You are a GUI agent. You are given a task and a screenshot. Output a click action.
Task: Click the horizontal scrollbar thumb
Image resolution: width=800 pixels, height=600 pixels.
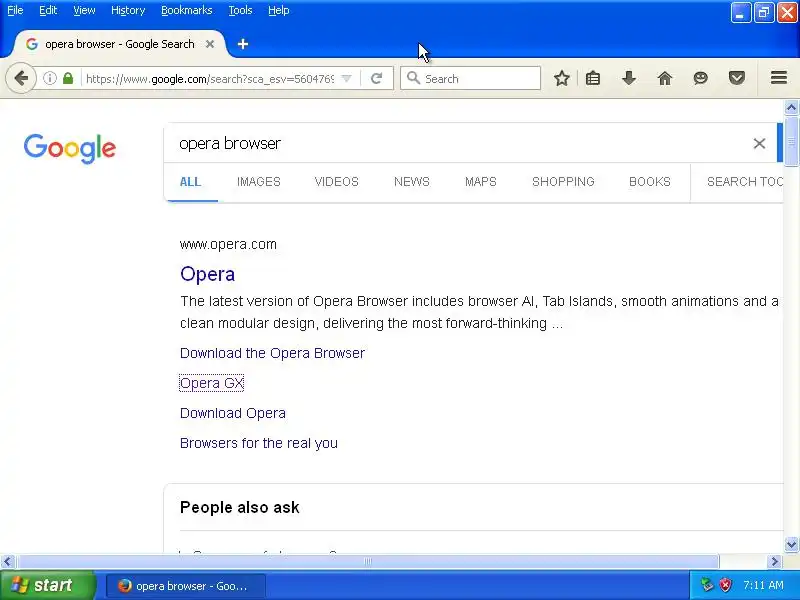[x=367, y=562]
